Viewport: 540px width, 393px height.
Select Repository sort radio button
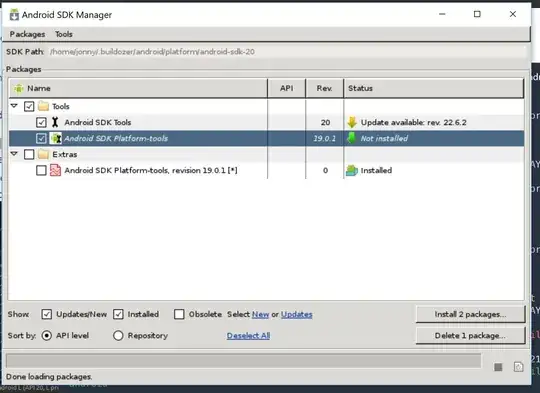point(118,335)
